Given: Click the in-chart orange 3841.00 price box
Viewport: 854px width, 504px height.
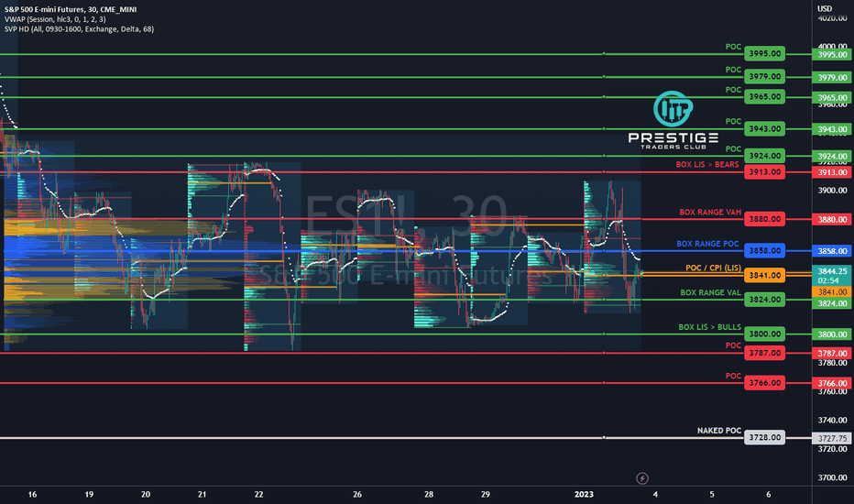Looking at the screenshot, I should 765,275.
